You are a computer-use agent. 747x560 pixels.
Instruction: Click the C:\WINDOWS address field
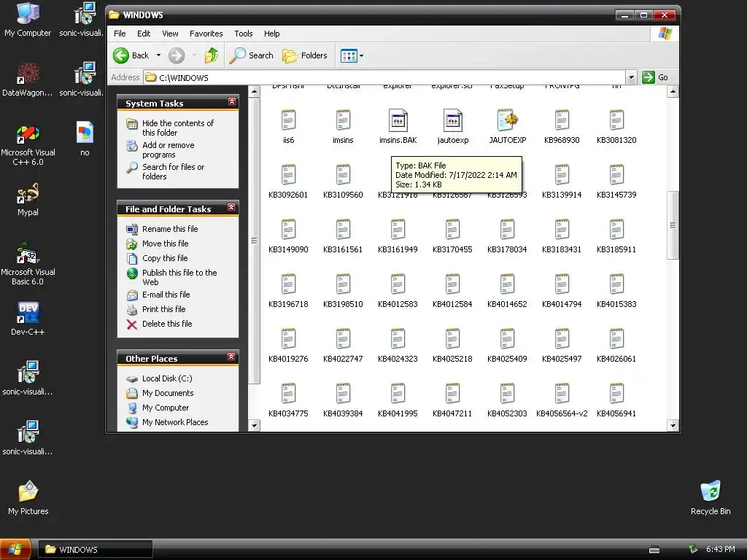384,77
